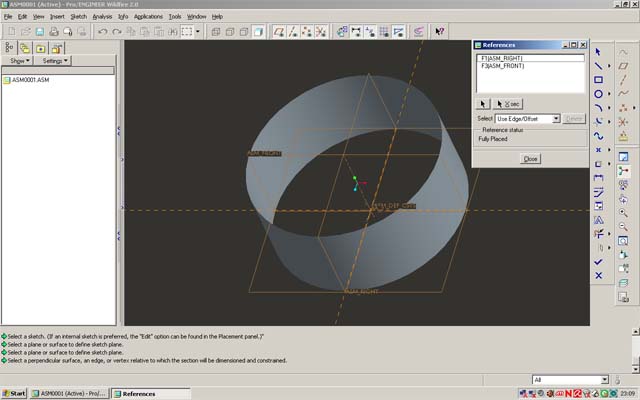Quit sketch with the blue X icon

click(598, 275)
